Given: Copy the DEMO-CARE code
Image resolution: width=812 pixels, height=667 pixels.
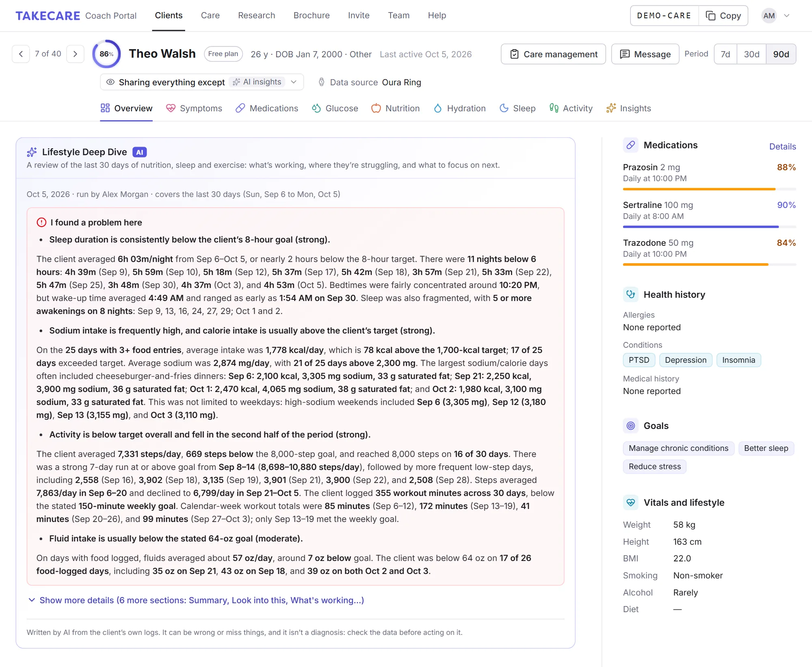Looking at the screenshot, I should click(723, 16).
